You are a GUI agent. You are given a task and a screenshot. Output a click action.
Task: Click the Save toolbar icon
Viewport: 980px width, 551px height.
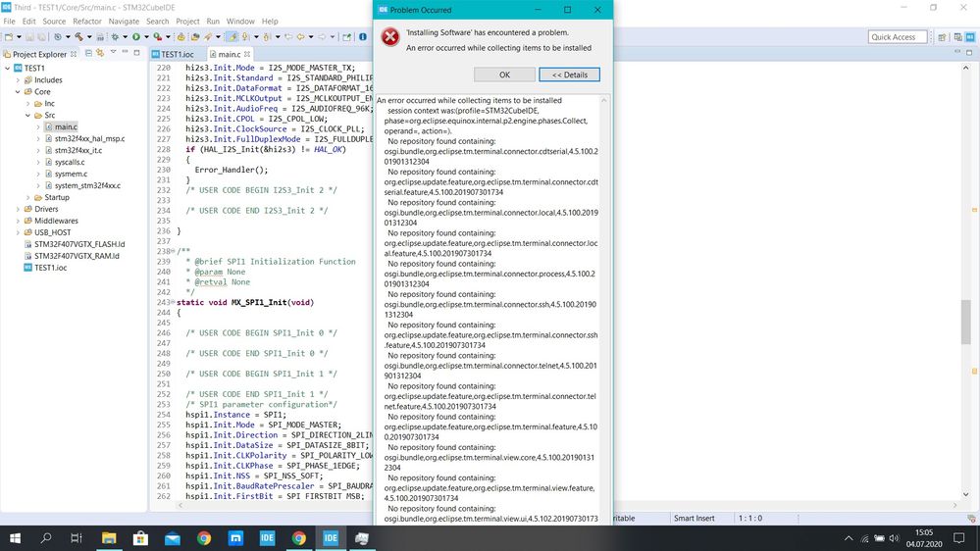click(x=29, y=37)
